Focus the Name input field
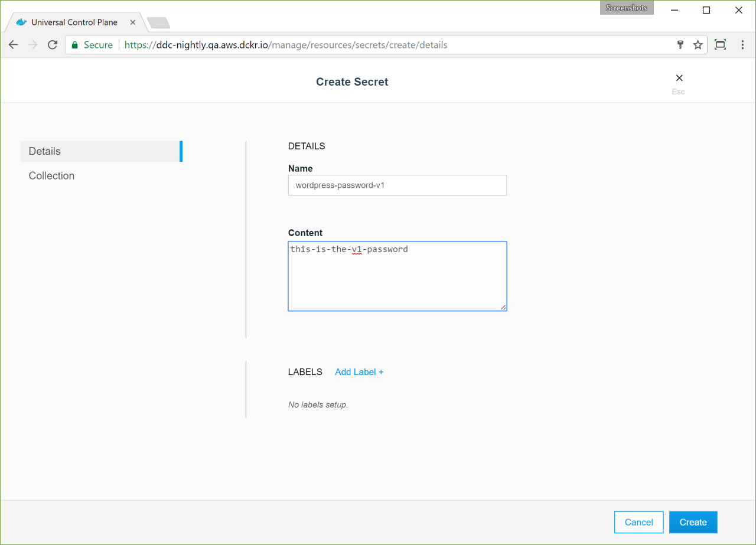Viewport: 756px width, 545px height. 397,185
